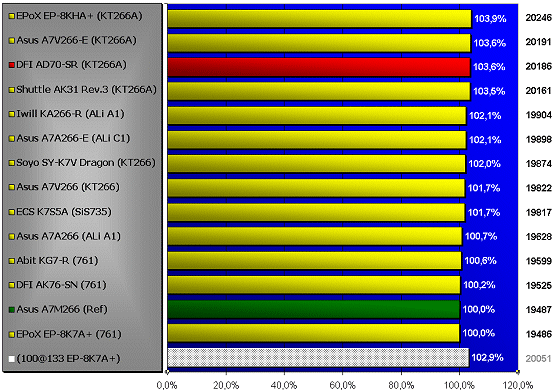Select the Asus A7V266 (KT266) label
The width and height of the screenshot is (555, 392).
(x=68, y=187)
